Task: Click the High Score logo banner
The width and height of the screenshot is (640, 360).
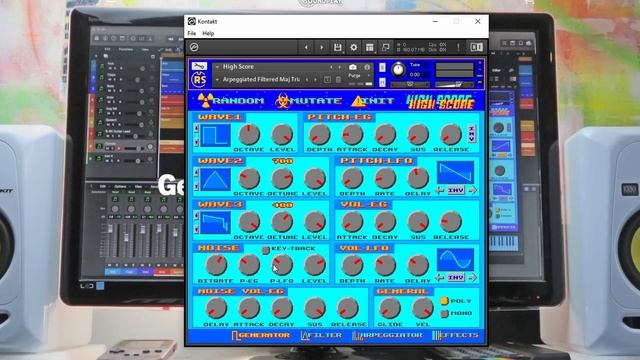Action: coord(440,102)
